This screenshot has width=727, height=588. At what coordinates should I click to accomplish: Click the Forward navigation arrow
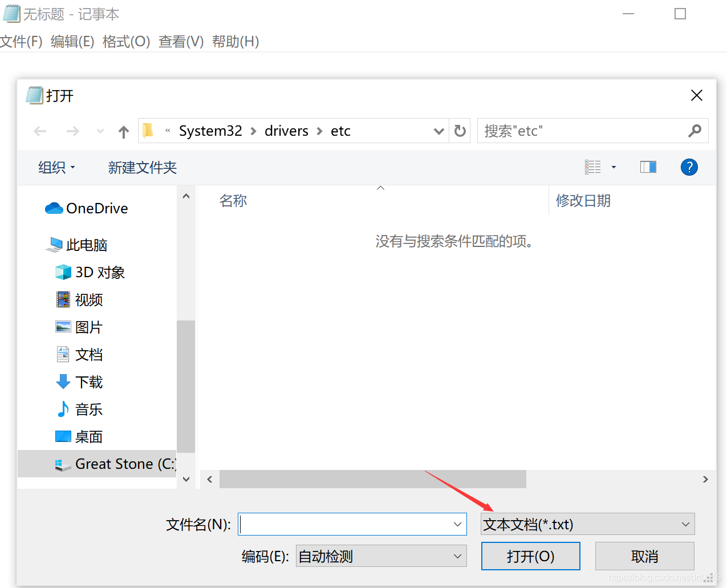[x=72, y=132]
